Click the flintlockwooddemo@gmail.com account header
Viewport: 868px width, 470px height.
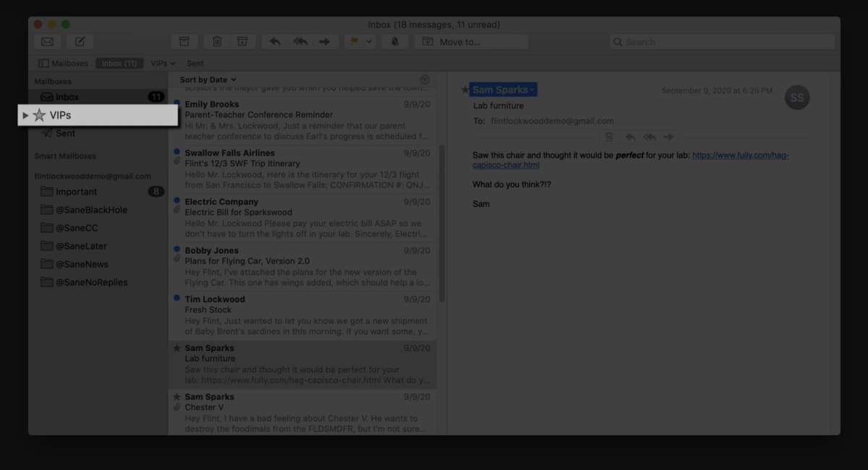click(93, 176)
